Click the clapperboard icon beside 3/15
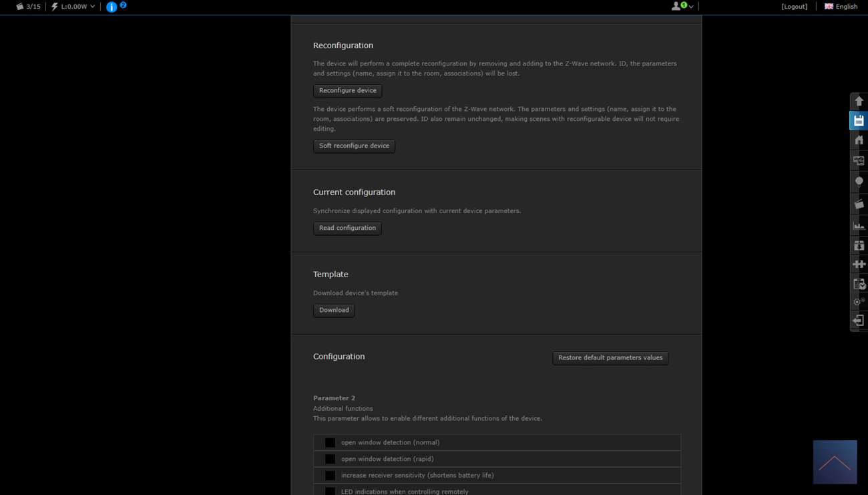 tap(19, 7)
